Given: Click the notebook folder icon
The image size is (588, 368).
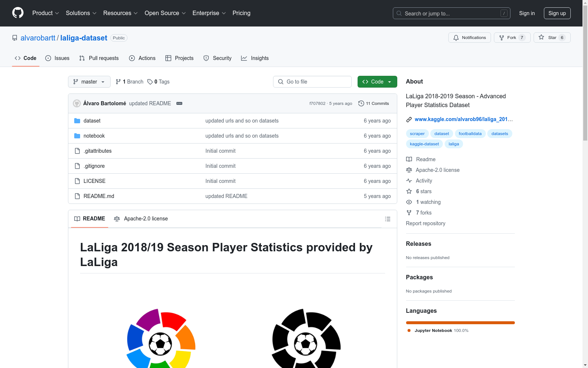Looking at the screenshot, I should click(x=77, y=136).
